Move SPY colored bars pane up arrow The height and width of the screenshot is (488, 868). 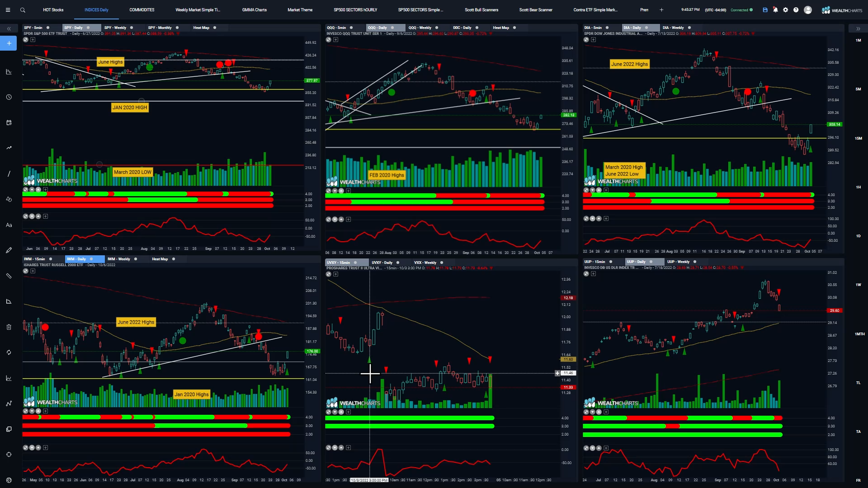[38, 190]
